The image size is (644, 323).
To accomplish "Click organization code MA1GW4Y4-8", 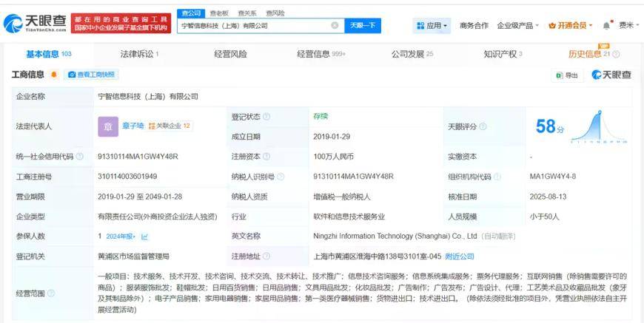I will [x=553, y=177].
